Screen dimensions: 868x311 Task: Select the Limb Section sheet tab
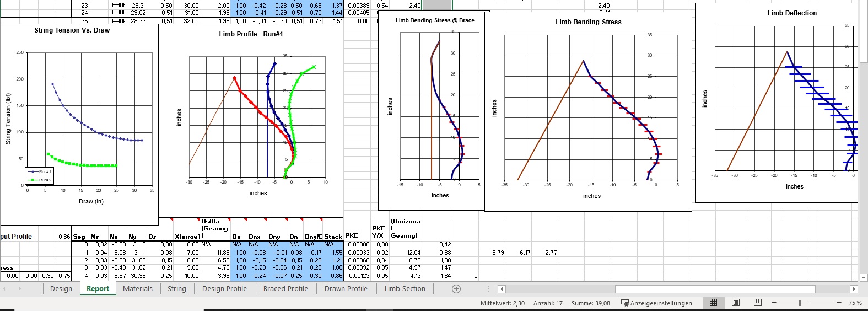(405, 289)
